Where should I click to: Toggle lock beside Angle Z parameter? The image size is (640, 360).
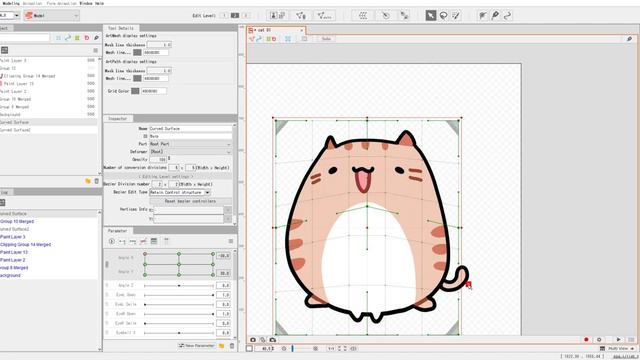pyautogui.click(x=107, y=285)
